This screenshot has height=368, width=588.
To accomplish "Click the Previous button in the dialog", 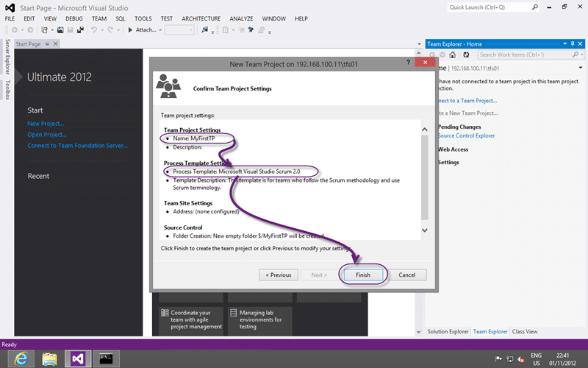I will [x=279, y=275].
